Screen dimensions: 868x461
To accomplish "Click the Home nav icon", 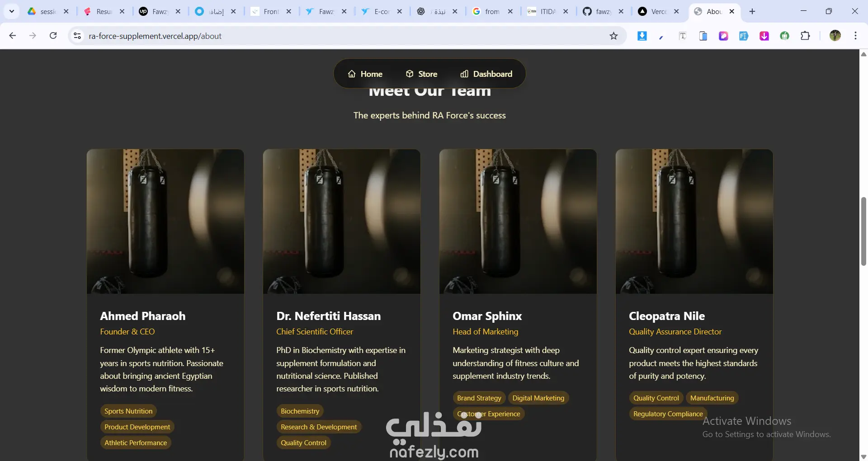I will pyautogui.click(x=352, y=74).
